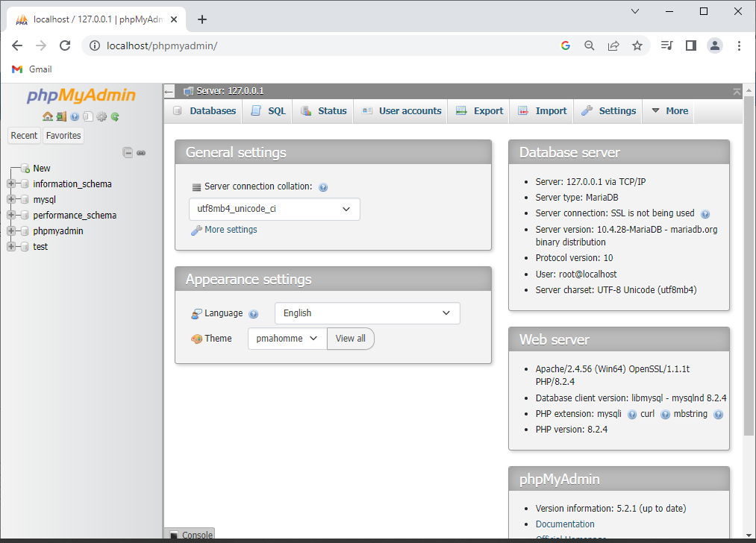The image size is (756, 543).
Task: Open the Theme dropdown showing pmahomme
Action: click(287, 339)
